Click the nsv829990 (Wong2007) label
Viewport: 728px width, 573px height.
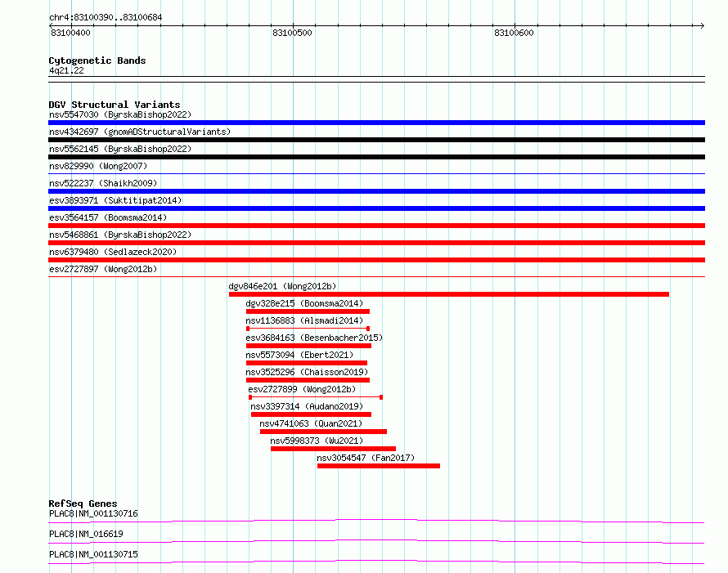tap(98, 166)
